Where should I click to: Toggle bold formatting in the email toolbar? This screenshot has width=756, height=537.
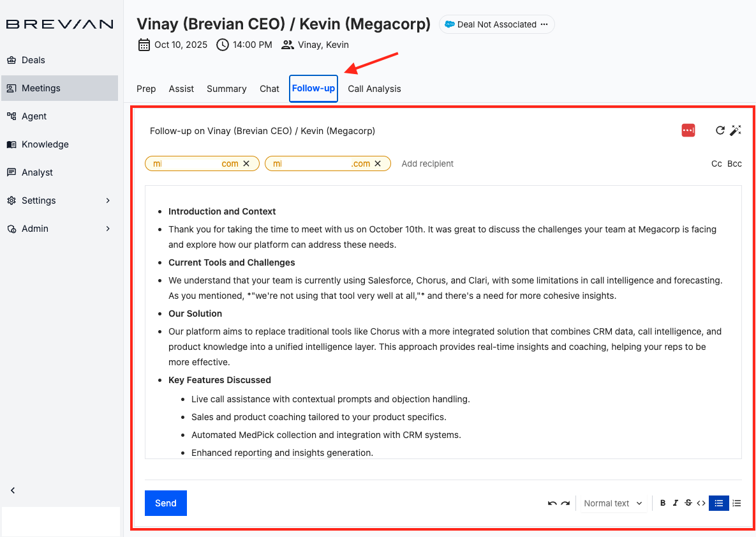662,503
